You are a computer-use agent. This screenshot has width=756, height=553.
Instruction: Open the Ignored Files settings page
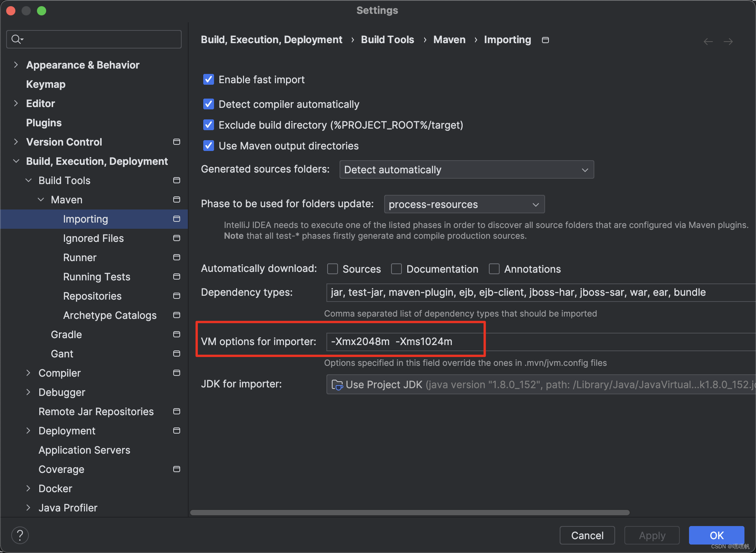[93, 238]
